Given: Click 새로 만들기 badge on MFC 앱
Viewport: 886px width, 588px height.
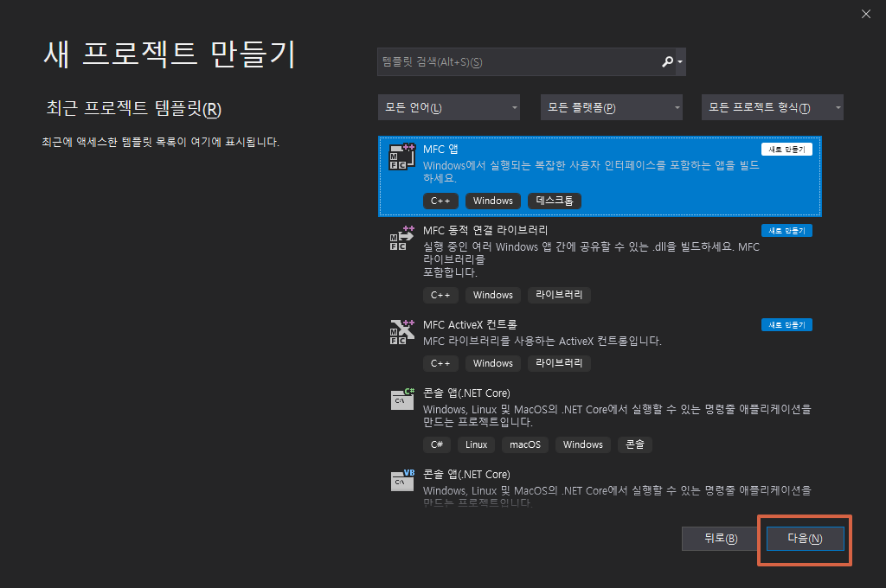Looking at the screenshot, I should pyautogui.click(x=786, y=149).
